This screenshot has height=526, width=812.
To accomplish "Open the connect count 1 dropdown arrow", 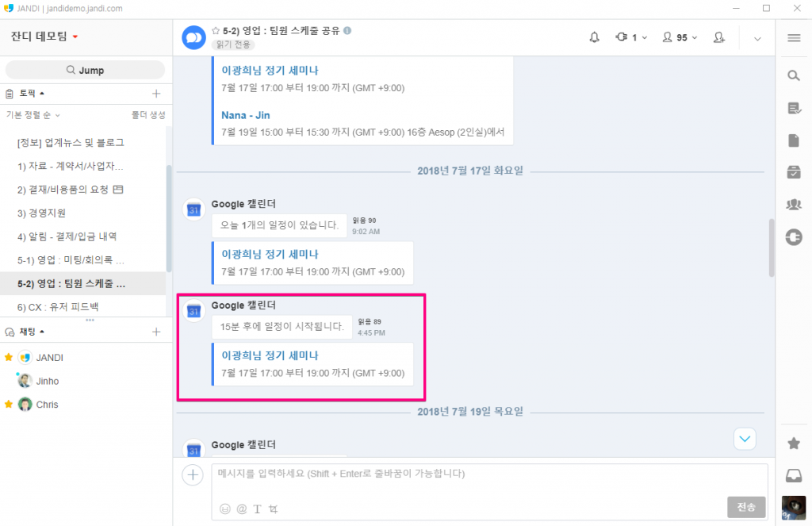I will click(x=644, y=38).
